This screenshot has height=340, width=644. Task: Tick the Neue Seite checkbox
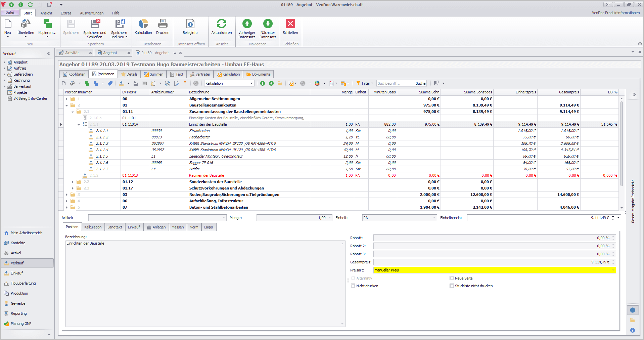[x=452, y=278]
